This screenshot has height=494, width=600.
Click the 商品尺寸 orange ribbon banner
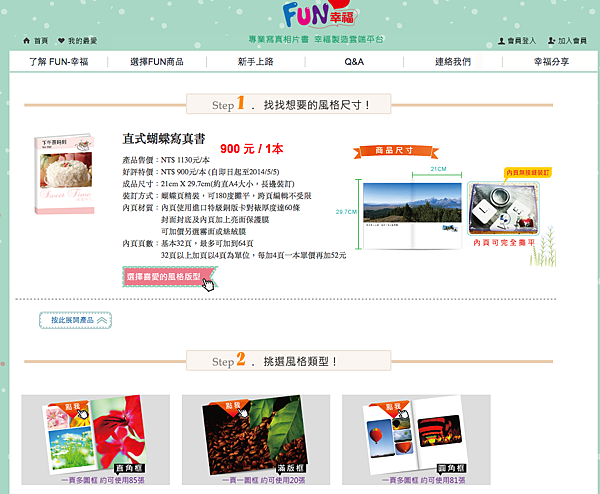[x=396, y=151]
